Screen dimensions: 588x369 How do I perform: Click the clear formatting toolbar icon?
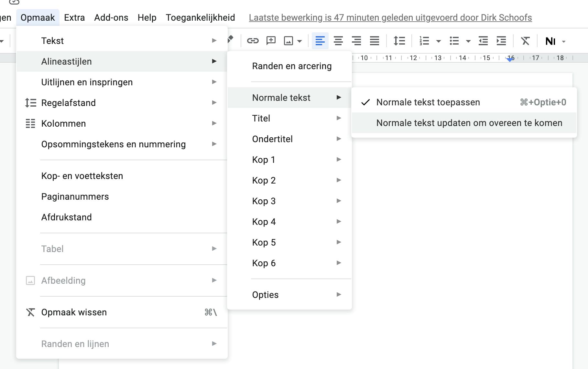(525, 41)
